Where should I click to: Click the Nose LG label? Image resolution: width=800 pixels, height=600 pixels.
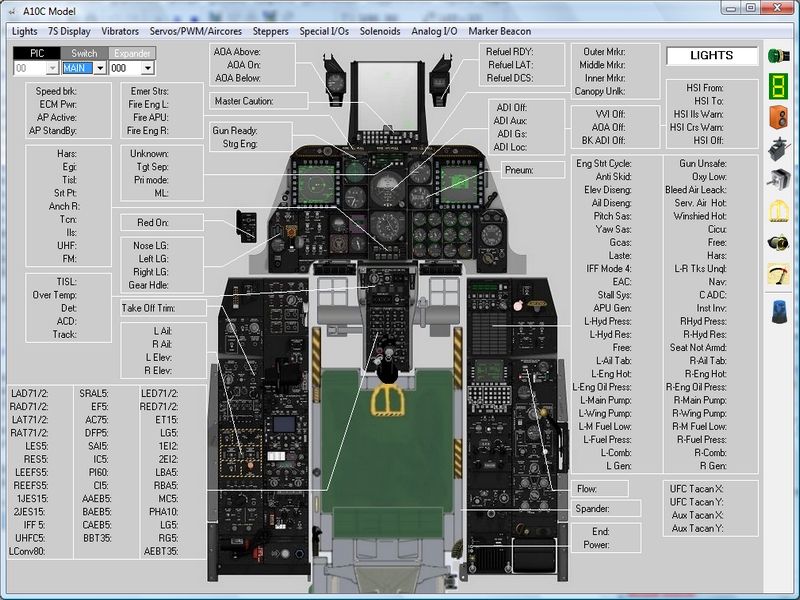coord(151,245)
